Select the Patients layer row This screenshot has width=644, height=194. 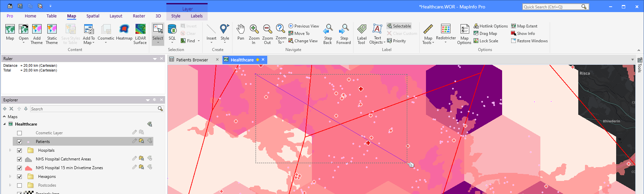(x=83, y=141)
